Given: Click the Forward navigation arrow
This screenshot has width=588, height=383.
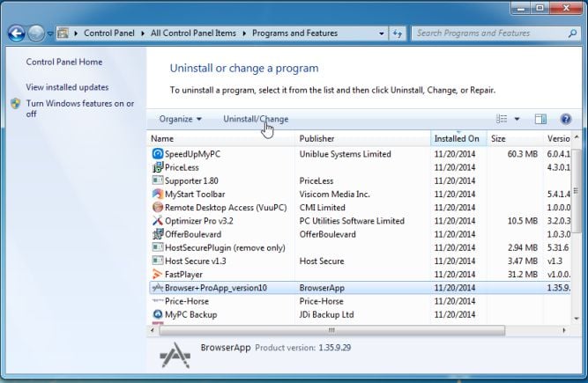Looking at the screenshot, I should [36, 33].
